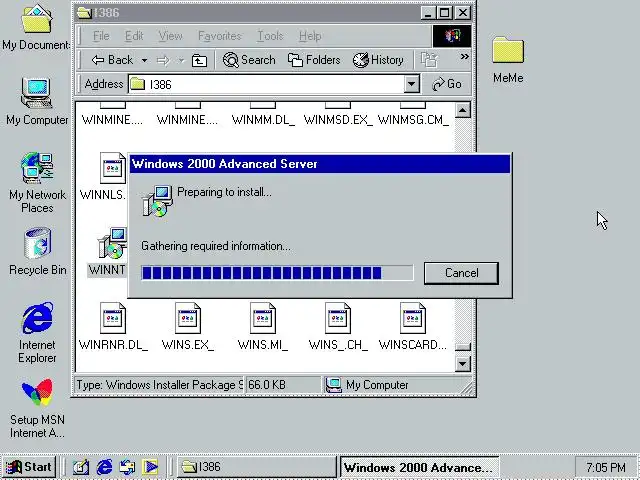Select WINRNR.DL_ file icon
The width and height of the screenshot is (640, 480).
coord(113,318)
